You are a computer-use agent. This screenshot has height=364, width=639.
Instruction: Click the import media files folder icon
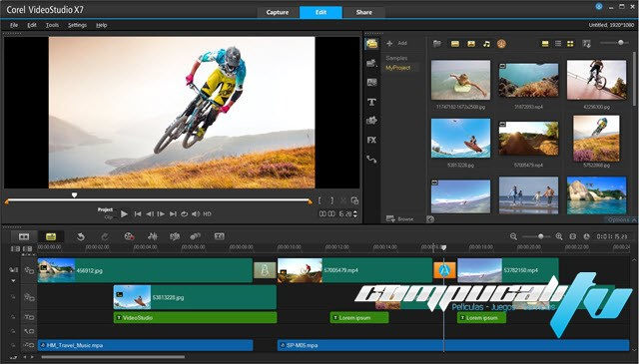click(437, 44)
